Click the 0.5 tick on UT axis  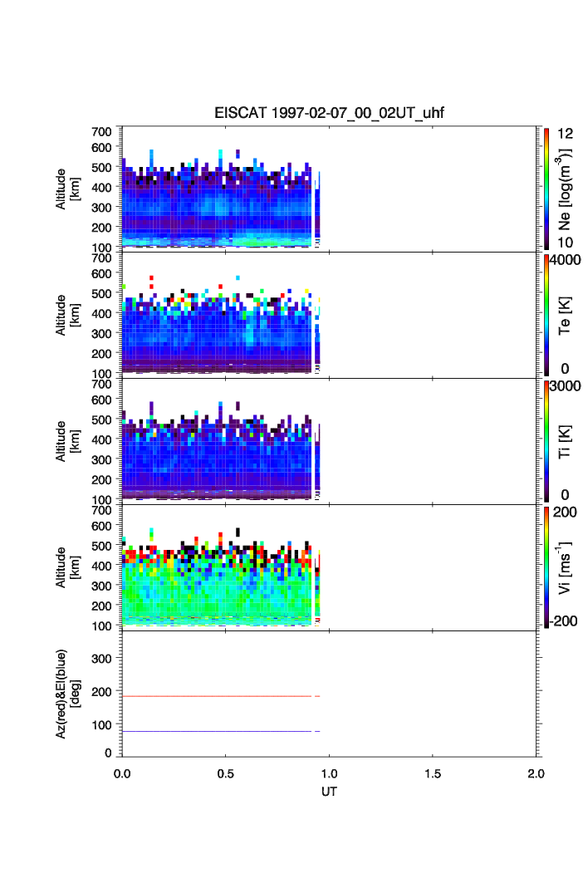point(226,773)
